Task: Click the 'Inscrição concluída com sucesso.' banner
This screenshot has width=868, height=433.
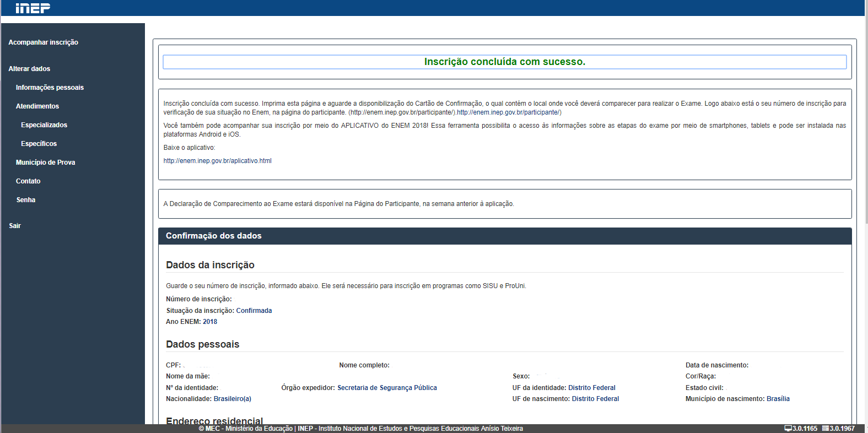Action: point(505,62)
